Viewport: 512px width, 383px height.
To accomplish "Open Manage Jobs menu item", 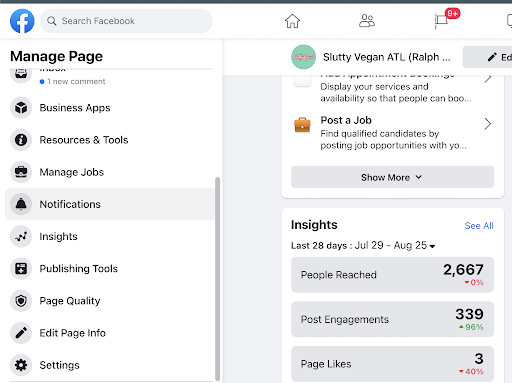I will 109,172.
